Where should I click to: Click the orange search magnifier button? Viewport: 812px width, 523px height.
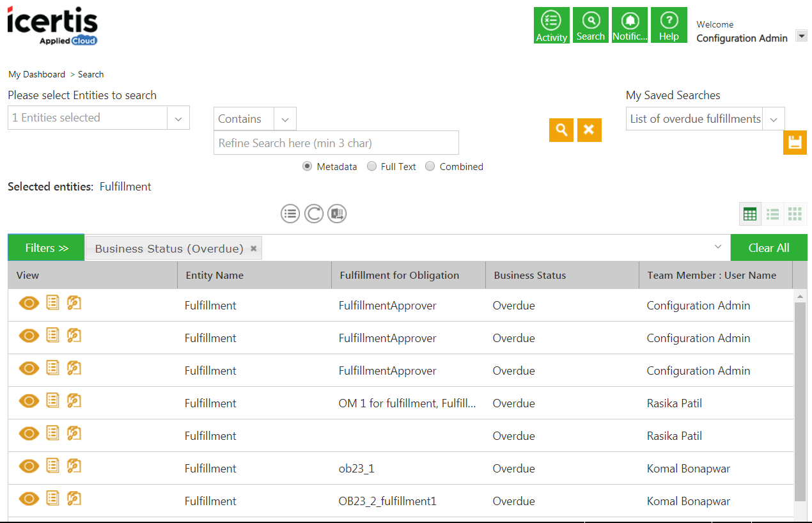tap(561, 130)
